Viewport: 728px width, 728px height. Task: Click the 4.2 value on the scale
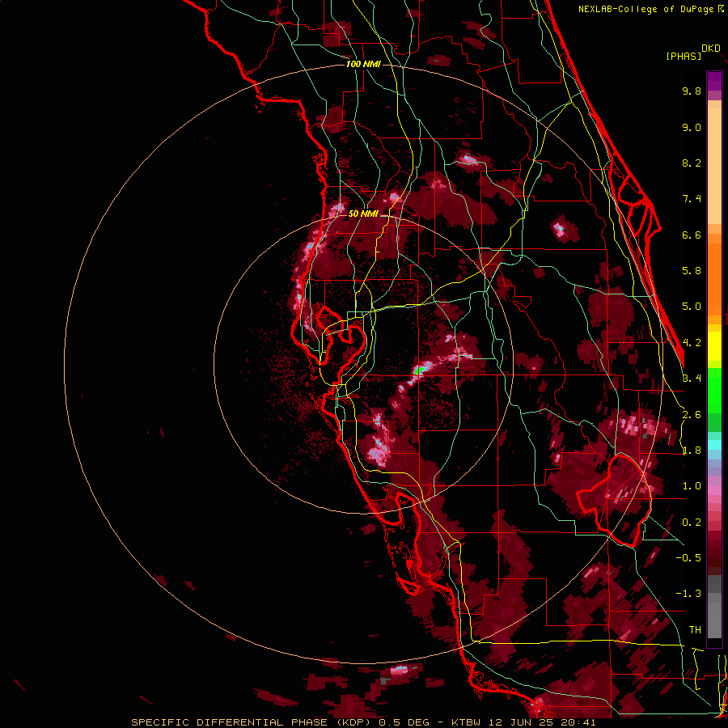pos(692,343)
